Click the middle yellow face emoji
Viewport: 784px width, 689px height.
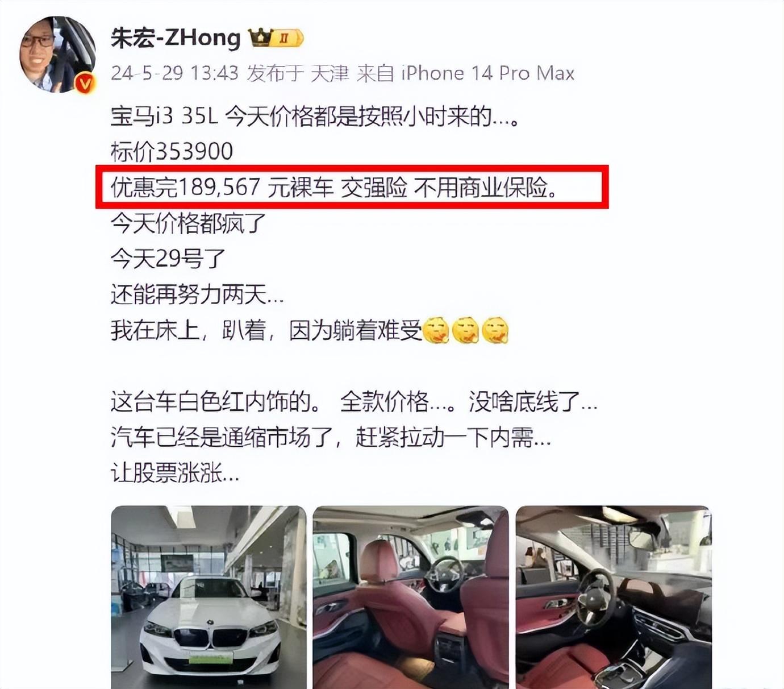465,330
